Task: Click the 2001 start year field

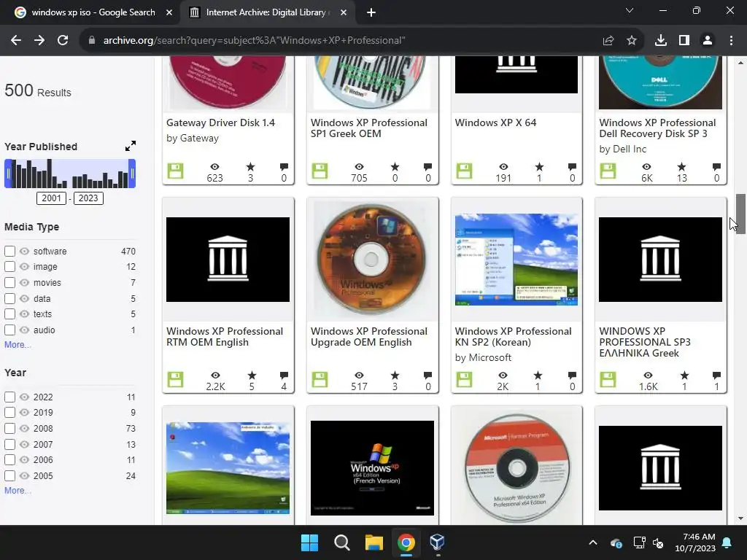Action: 52,198
